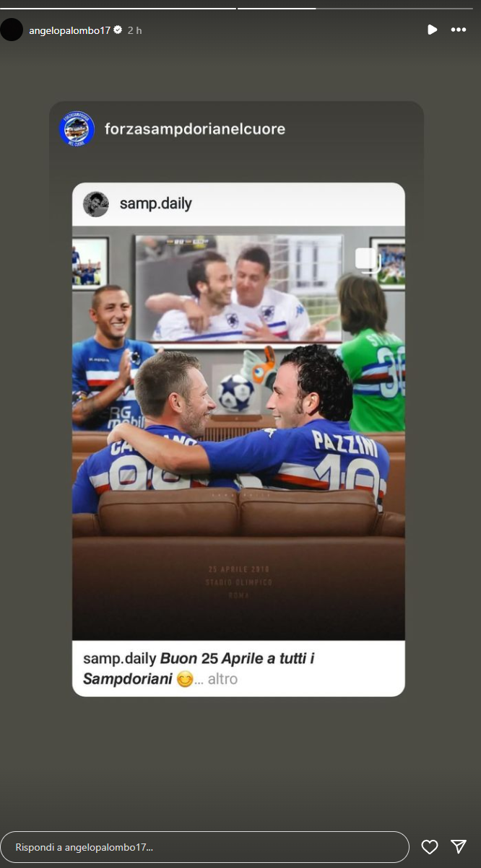Click the reply field Rispondi a angelopalombo17
The image size is (481, 868).
[205, 847]
